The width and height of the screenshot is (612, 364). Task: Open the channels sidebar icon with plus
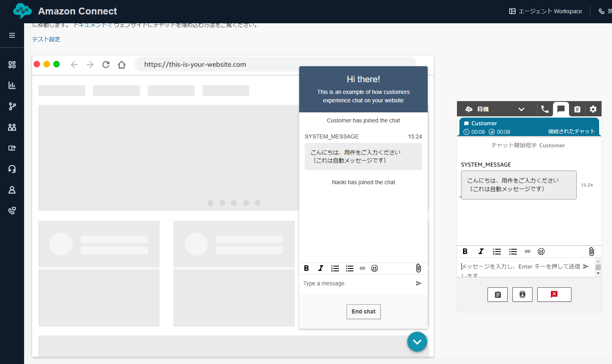(12, 148)
